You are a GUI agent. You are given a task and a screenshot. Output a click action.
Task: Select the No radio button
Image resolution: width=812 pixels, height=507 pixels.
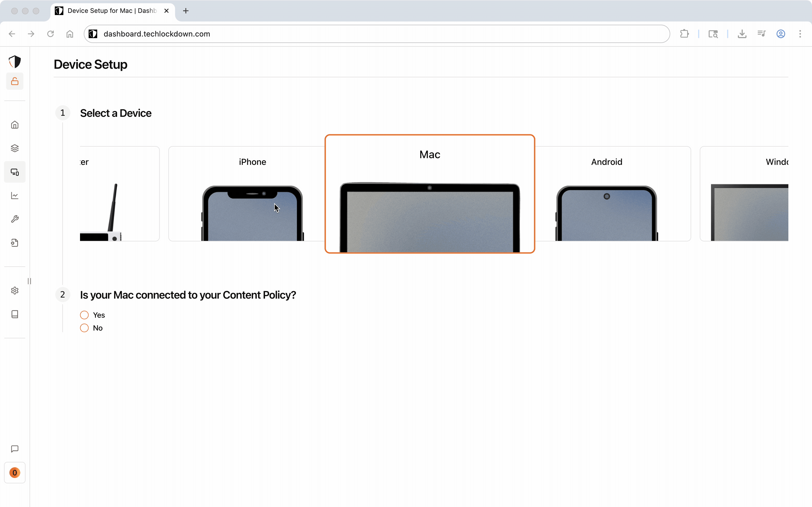pyautogui.click(x=85, y=328)
